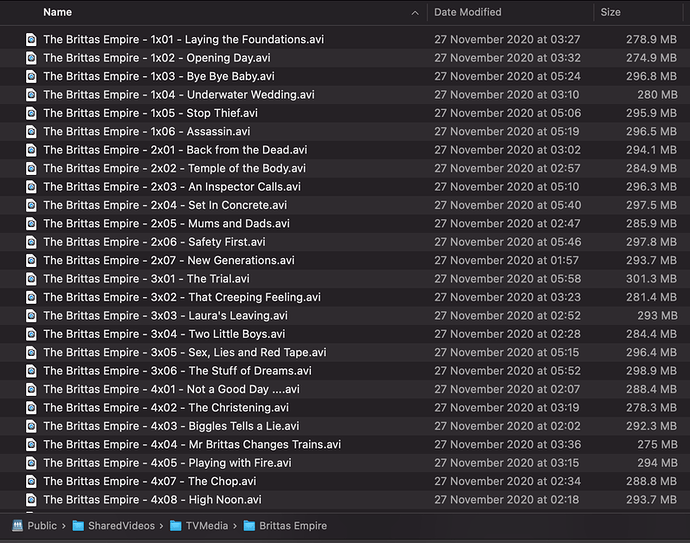Image resolution: width=690 pixels, height=543 pixels.
Task: Select the icon of 3x04 Two Little Boys
Action: point(31,334)
